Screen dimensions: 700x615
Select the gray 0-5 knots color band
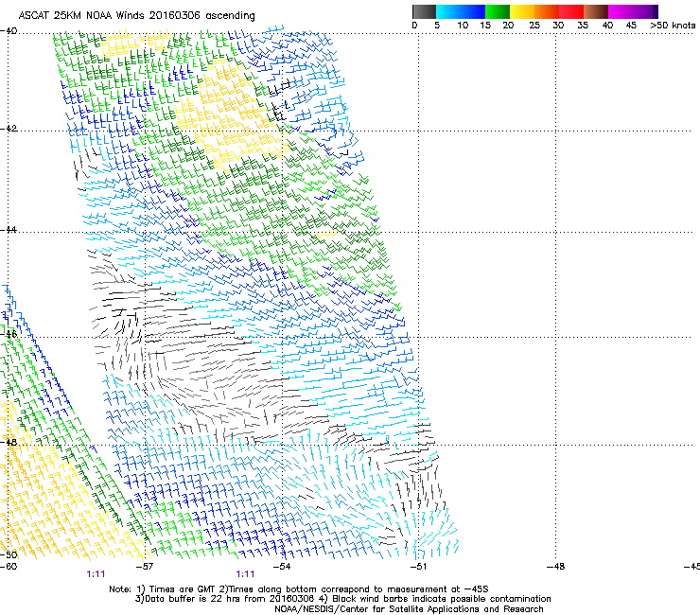424,11
